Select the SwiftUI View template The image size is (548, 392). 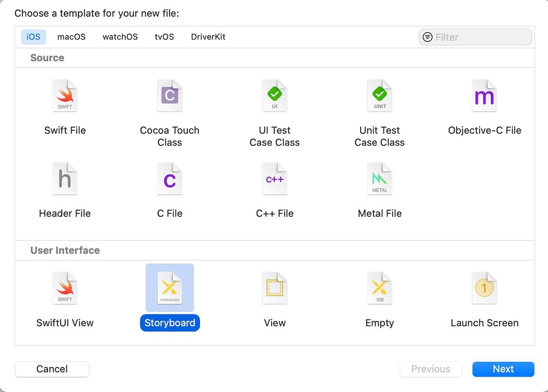pyautogui.click(x=65, y=288)
